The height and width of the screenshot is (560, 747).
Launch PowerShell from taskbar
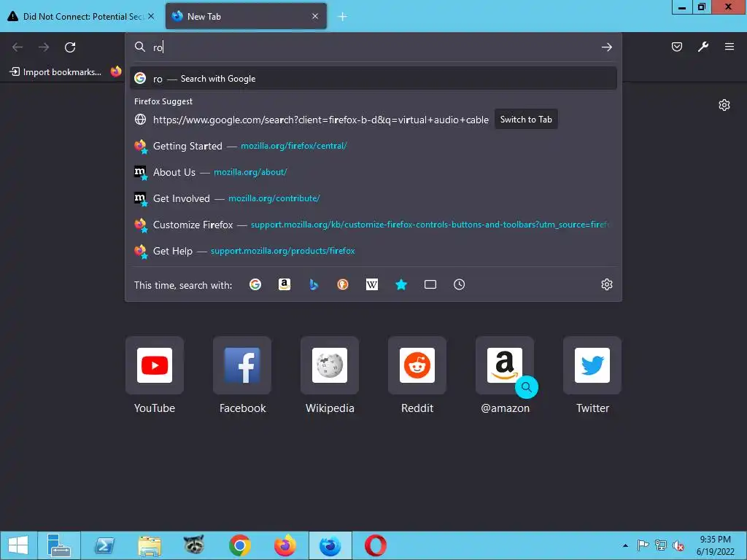(104, 545)
